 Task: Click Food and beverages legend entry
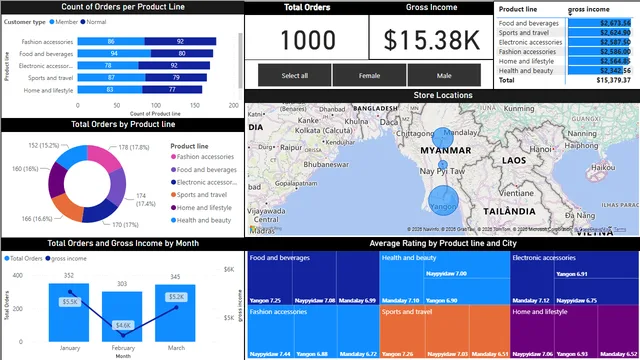204,169
